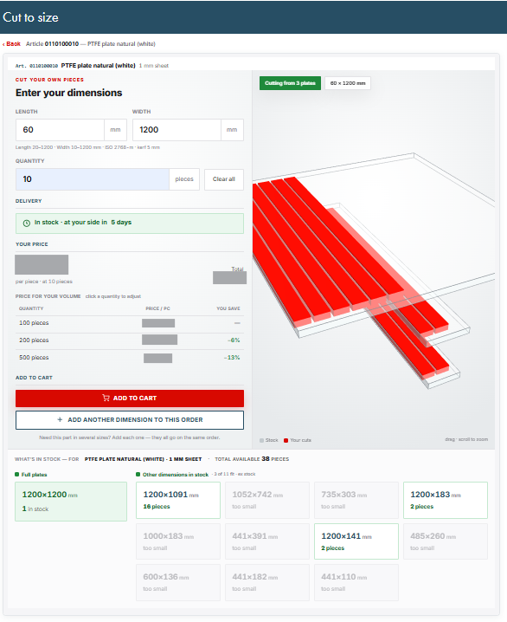Click article number 0110100010 in breadcrumb

click(61, 44)
